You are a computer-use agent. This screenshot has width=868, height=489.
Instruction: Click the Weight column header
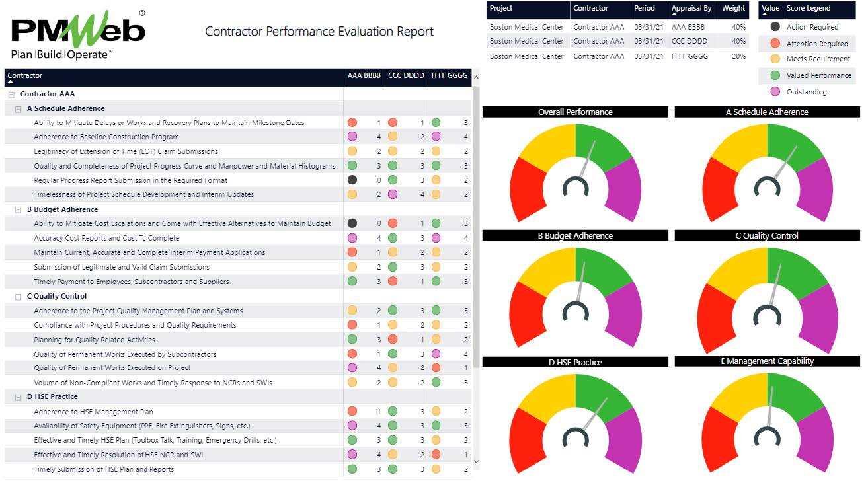[x=733, y=9]
